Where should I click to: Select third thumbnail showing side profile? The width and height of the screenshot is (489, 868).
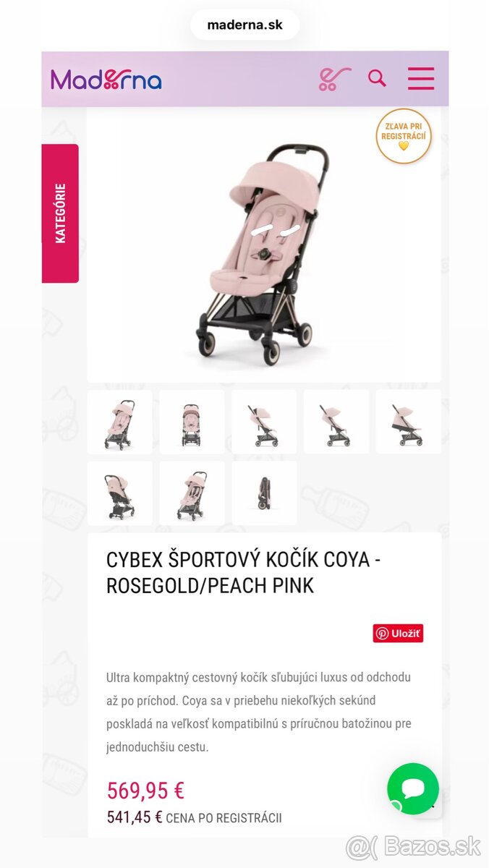click(264, 422)
